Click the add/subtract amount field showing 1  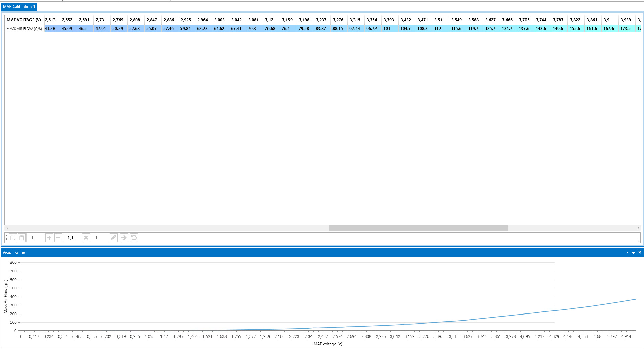[37, 238]
